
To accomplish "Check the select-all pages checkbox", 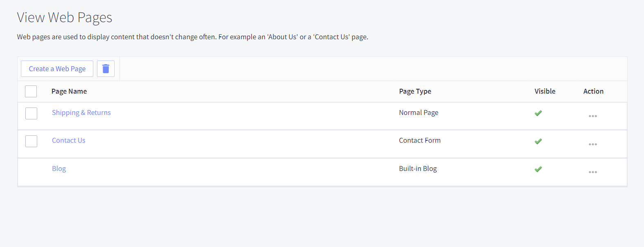I will coord(31,91).
